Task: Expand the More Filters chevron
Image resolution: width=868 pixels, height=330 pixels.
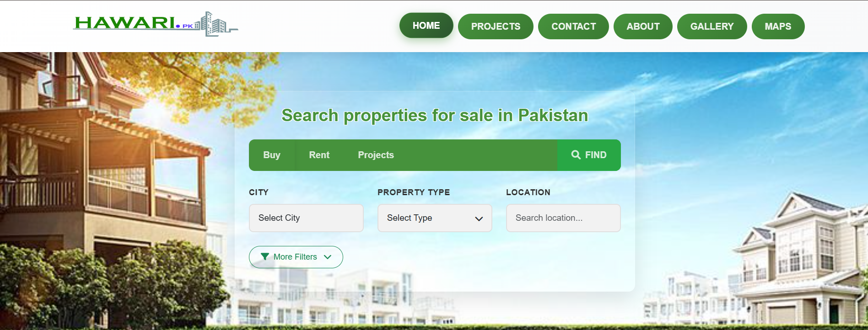Action: (x=328, y=257)
